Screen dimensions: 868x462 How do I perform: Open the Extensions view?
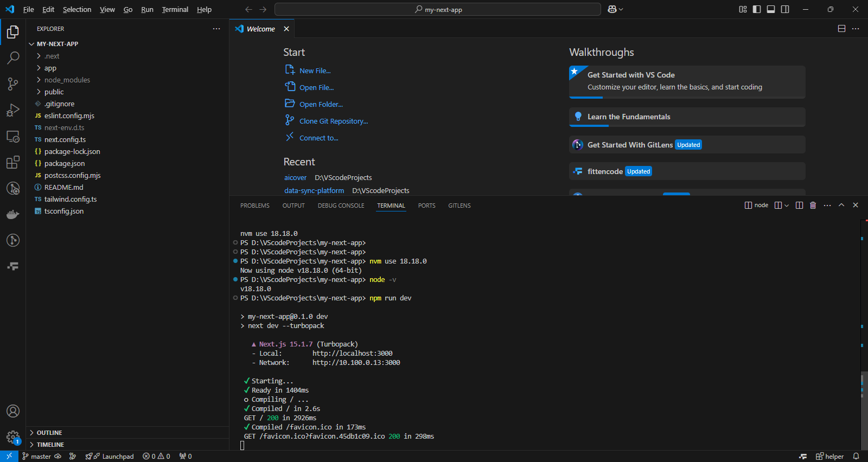coord(13,162)
